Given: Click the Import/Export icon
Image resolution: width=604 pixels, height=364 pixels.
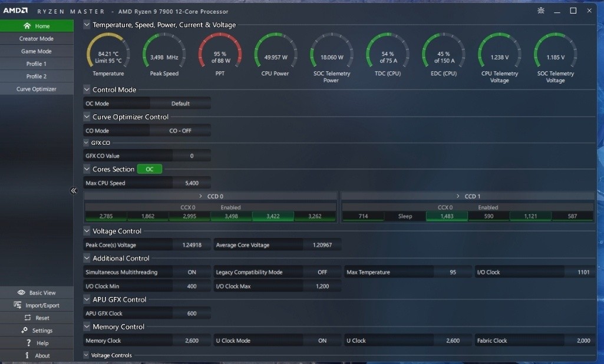Looking at the screenshot, I should coord(18,305).
